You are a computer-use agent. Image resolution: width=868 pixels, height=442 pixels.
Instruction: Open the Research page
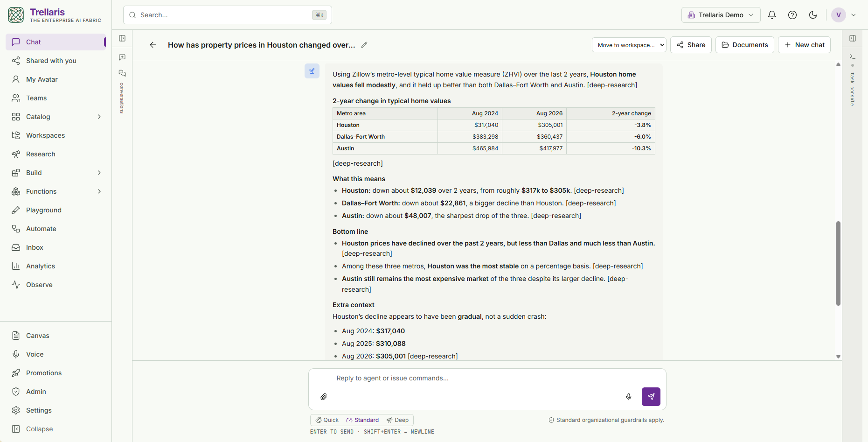[x=56, y=154]
